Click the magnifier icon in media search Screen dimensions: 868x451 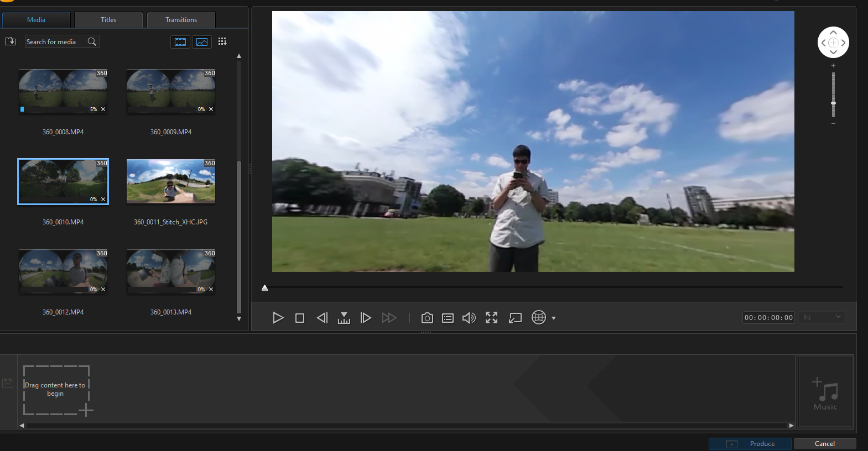[x=92, y=41]
